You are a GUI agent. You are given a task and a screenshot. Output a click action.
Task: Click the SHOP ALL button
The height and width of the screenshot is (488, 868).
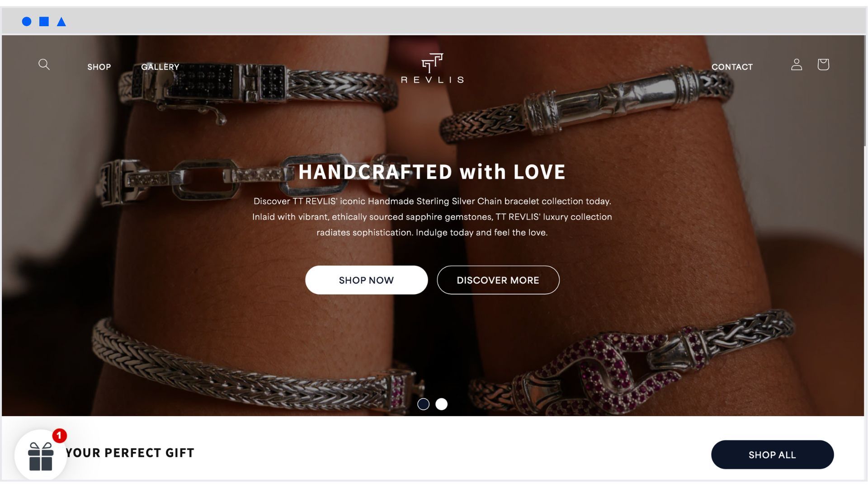pos(772,455)
